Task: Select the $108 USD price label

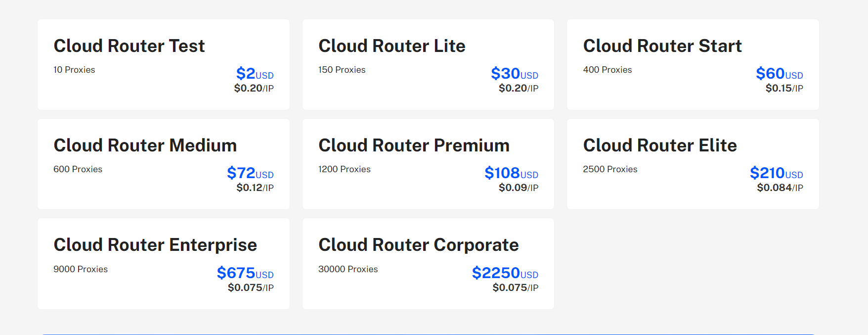Action: (511, 173)
